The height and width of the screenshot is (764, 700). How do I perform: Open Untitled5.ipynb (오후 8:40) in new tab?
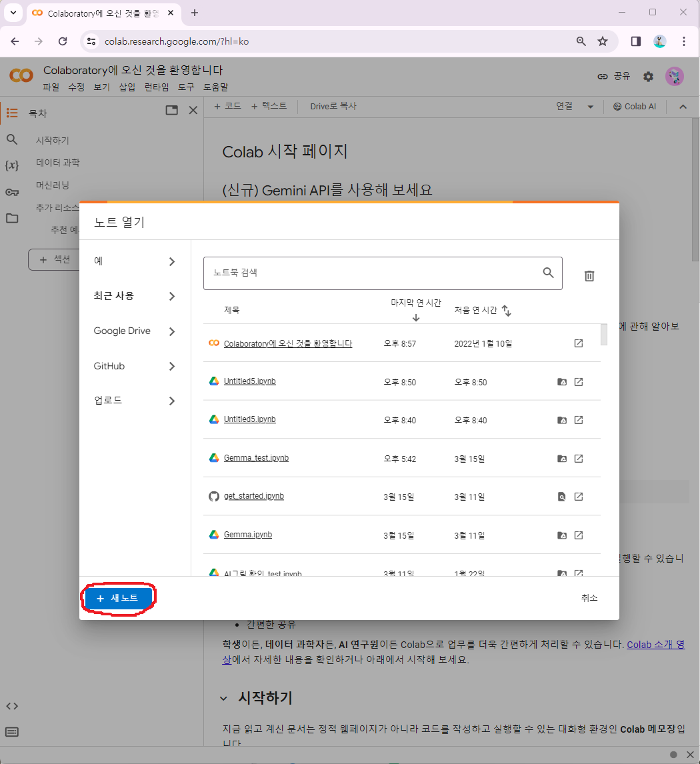click(x=578, y=420)
